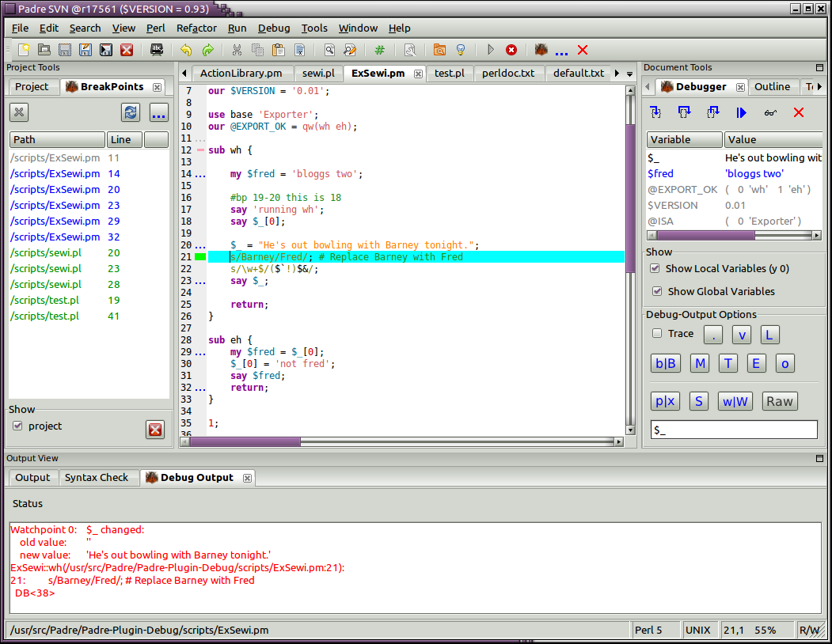Click the camel debugger launch icon in toolbar
This screenshot has width=832, height=644.
click(x=541, y=50)
